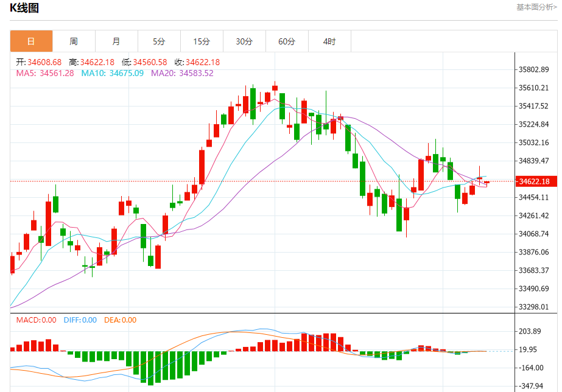Switch to the 月 monthly tab
562x392 pixels.
pos(116,41)
